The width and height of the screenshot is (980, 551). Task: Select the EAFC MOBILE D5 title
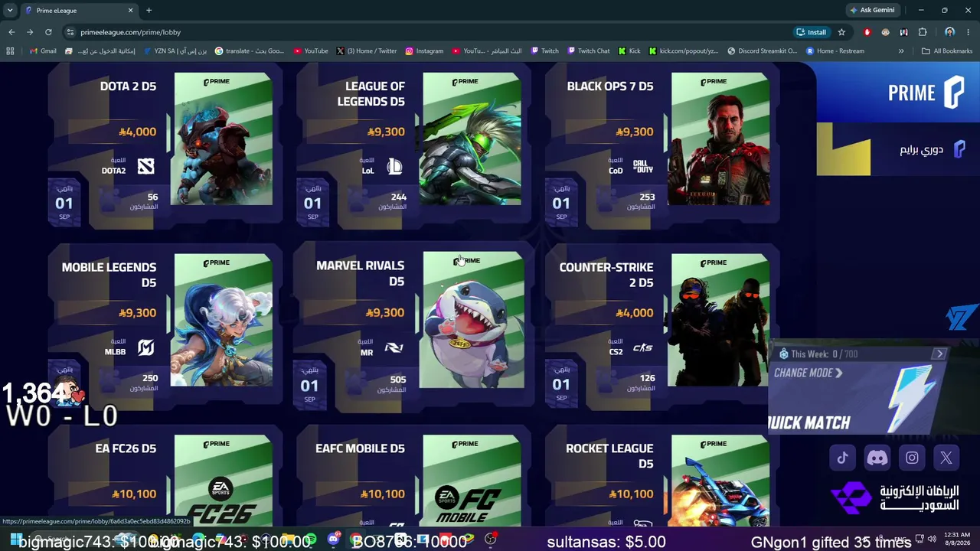pos(360,448)
